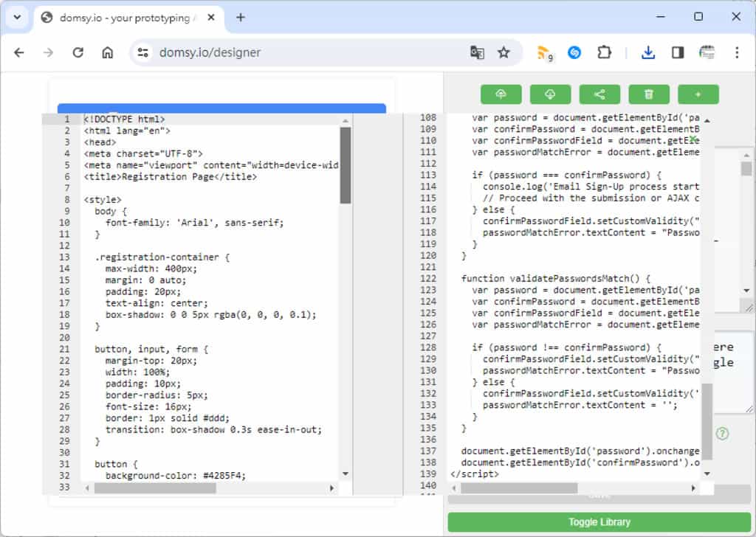Go back with the browser back arrow

coord(18,52)
